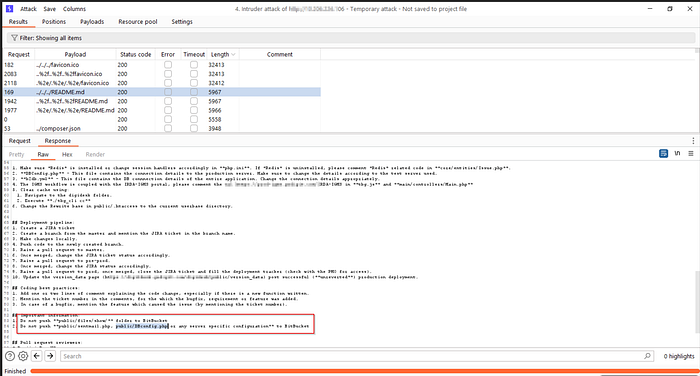This screenshot has height=376, width=700.
Task: Click length value 32412
Action: [216, 83]
